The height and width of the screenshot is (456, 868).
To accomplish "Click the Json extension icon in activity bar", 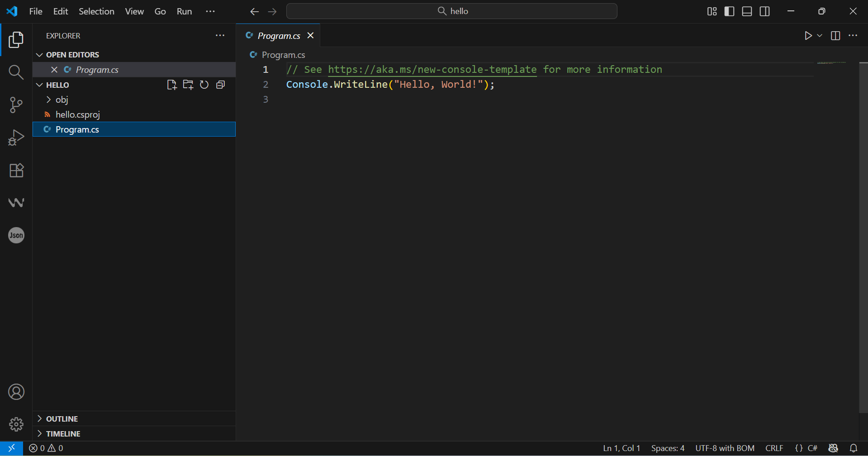I will [16, 235].
